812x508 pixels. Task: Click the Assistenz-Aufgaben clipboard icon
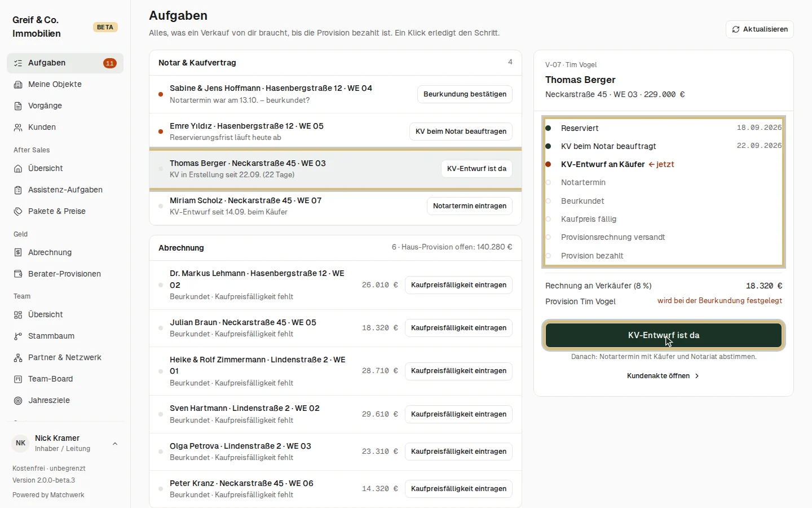point(18,190)
